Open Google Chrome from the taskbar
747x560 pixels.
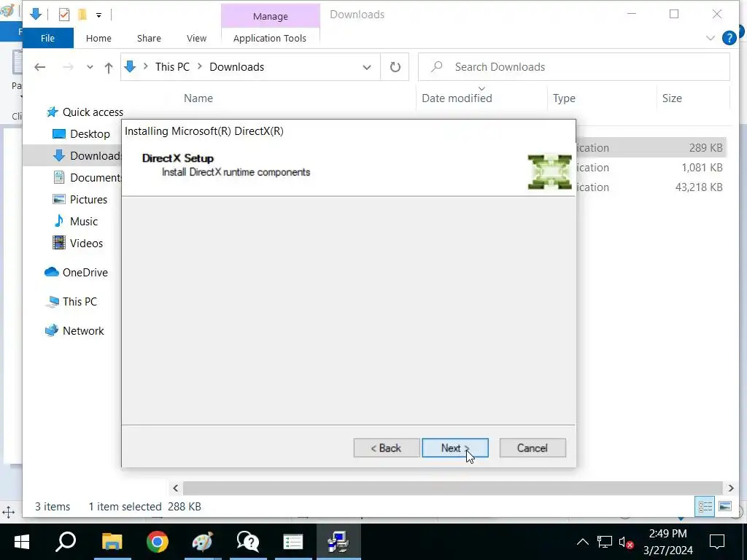coord(158,542)
